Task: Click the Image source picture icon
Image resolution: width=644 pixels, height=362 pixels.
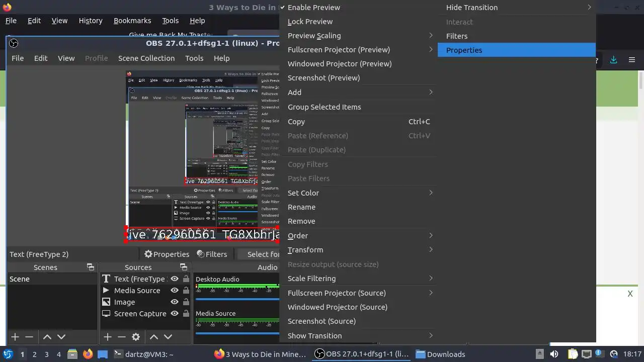Action: pyautogui.click(x=106, y=302)
